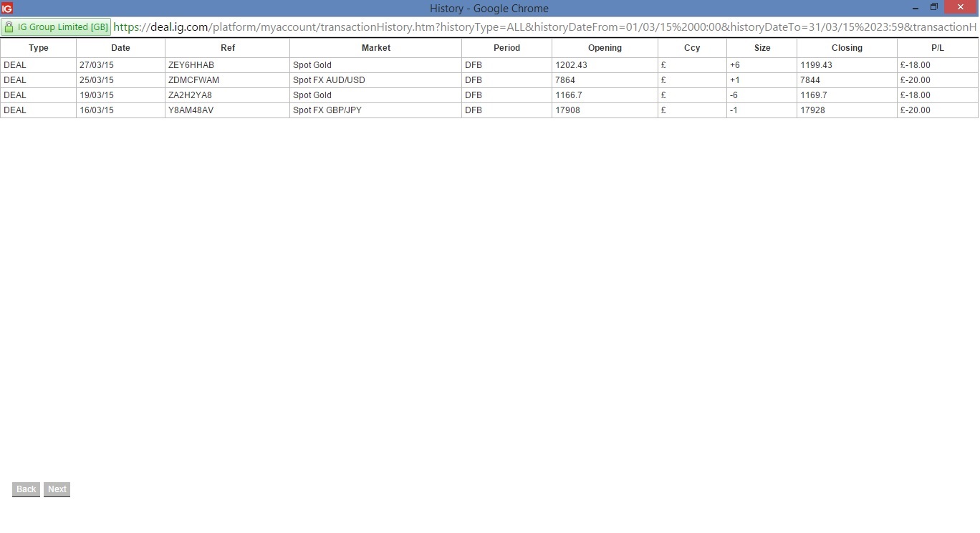Click the IG Group Limited [GB] certificate badge
The image size is (980, 533).
[x=56, y=27]
